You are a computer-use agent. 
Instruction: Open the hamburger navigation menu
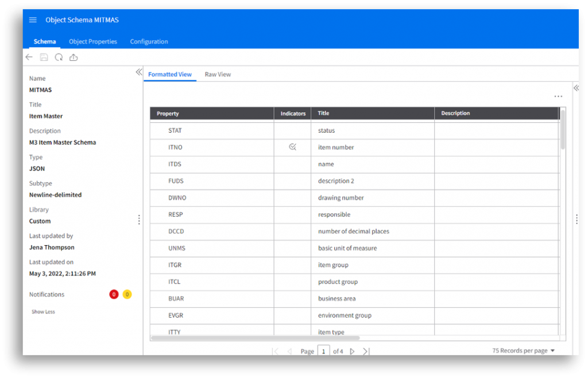pos(33,20)
